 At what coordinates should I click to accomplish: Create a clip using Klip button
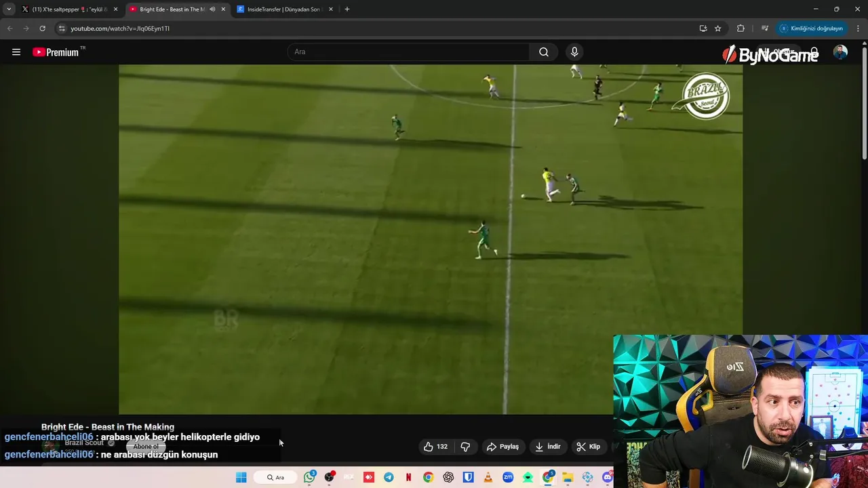tap(589, 447)
